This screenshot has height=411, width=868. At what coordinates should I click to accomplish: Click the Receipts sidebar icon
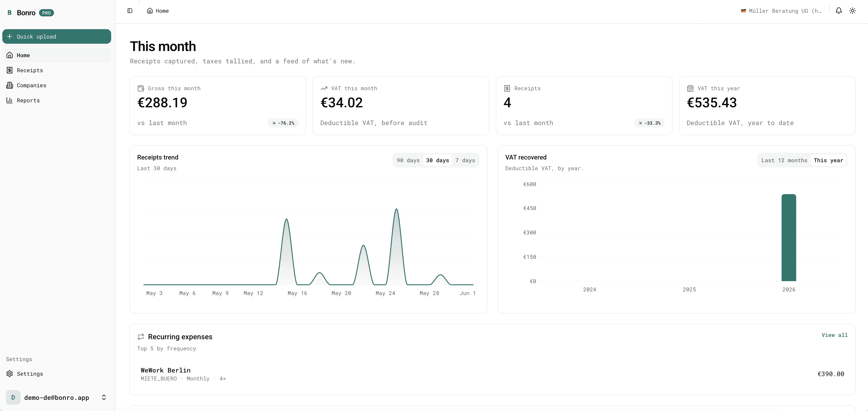[10, 70]
